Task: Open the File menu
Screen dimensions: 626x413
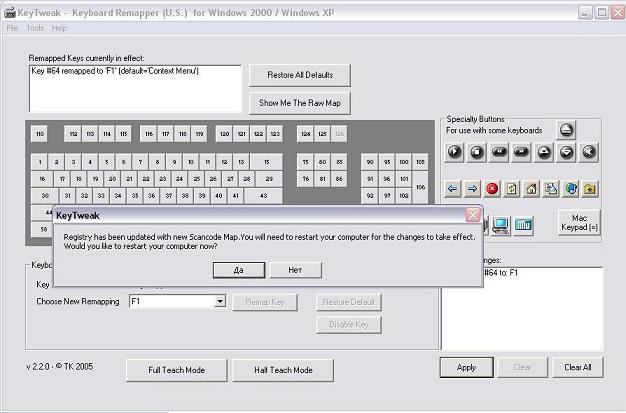Action: 12,28
